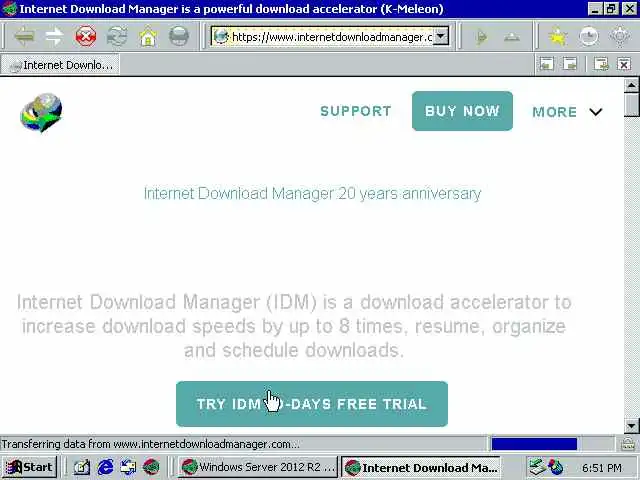This screenshot has width=640, height=480.
Task: Click into the address URL field
Action: [331, 37]
